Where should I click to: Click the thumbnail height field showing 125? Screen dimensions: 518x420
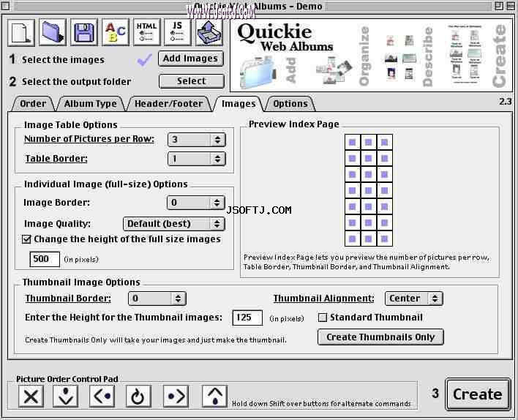[247, 318]
